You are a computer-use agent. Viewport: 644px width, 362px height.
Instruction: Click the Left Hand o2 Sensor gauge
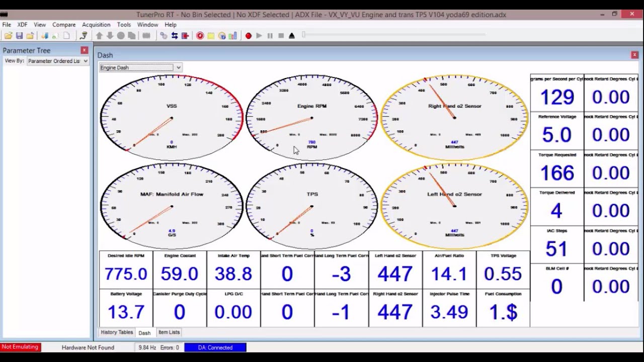click(x=454, y=206)
